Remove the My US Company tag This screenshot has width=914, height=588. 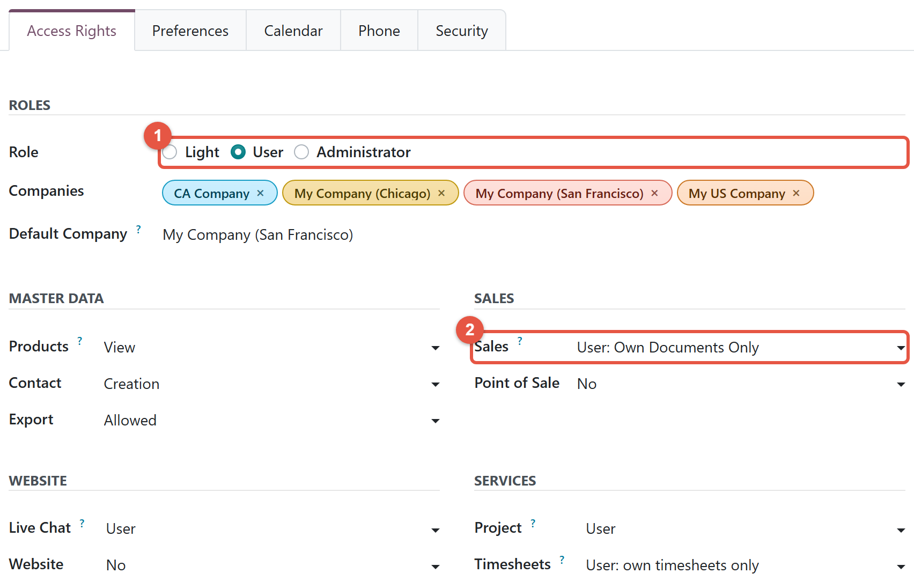pos(796,193)
